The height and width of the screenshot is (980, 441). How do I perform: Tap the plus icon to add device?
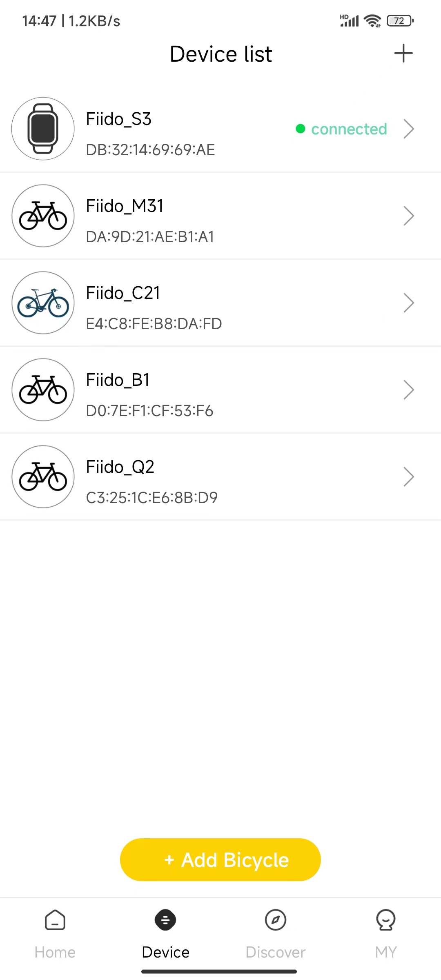(x=403, y=53)
